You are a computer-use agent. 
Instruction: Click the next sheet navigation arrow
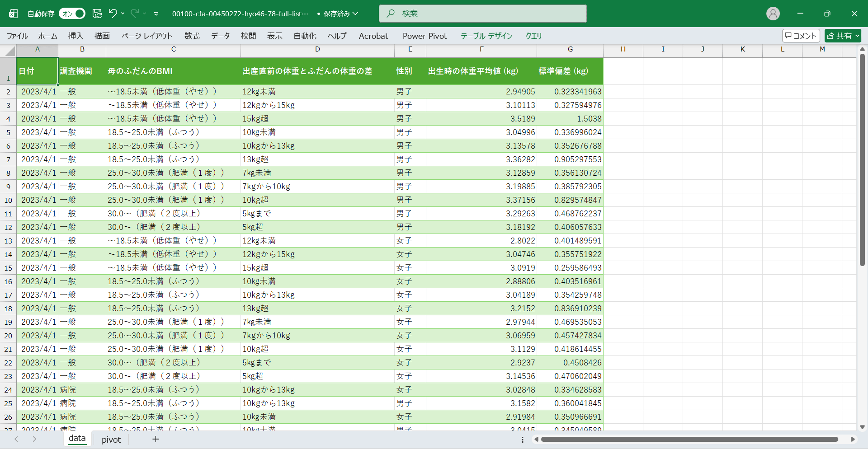(x=34, y=439)
